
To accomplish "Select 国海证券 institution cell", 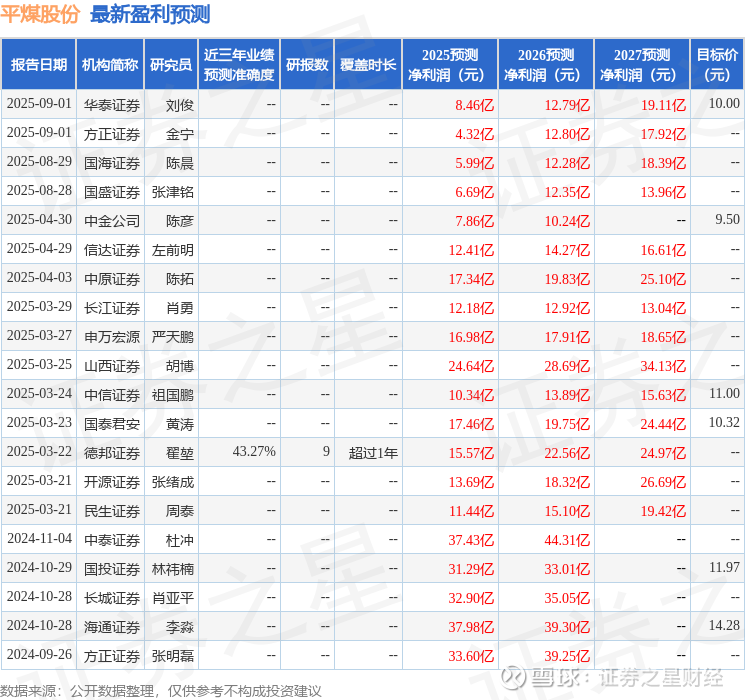I will click(112, 163).
